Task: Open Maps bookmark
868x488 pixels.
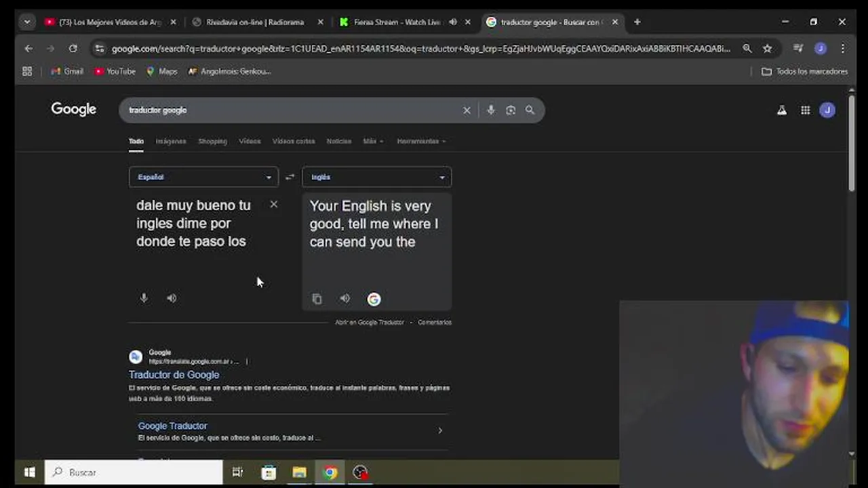Action: click(x=162, y=71)
